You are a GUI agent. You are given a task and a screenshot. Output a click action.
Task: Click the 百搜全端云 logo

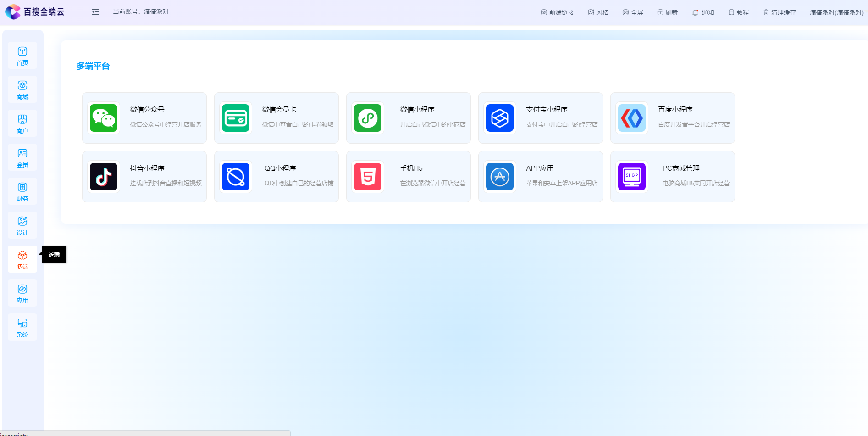(35, 12)
